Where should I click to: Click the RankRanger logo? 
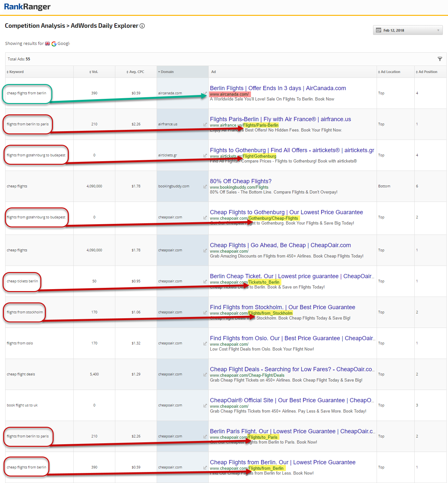click(27, 7)
